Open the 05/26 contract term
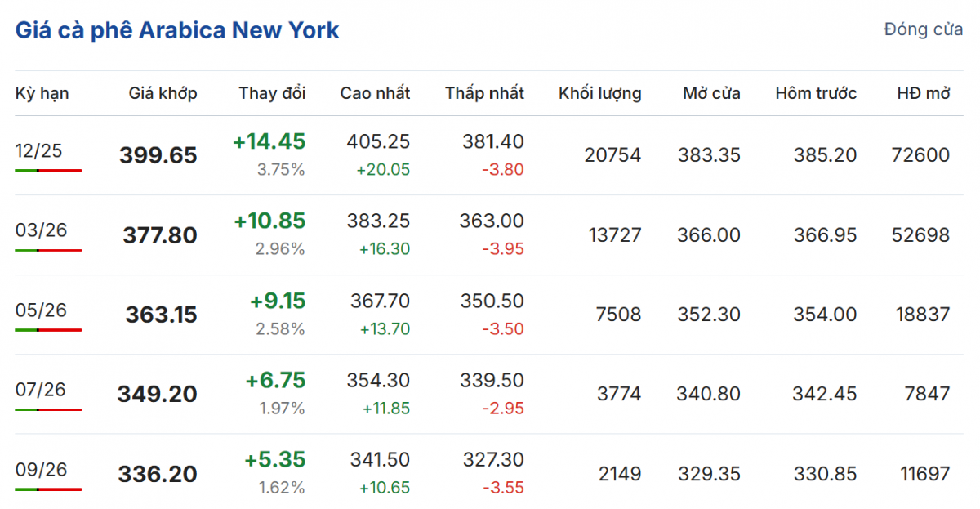The width and height of the screenshot is (980, 509). tap(41, 310)
